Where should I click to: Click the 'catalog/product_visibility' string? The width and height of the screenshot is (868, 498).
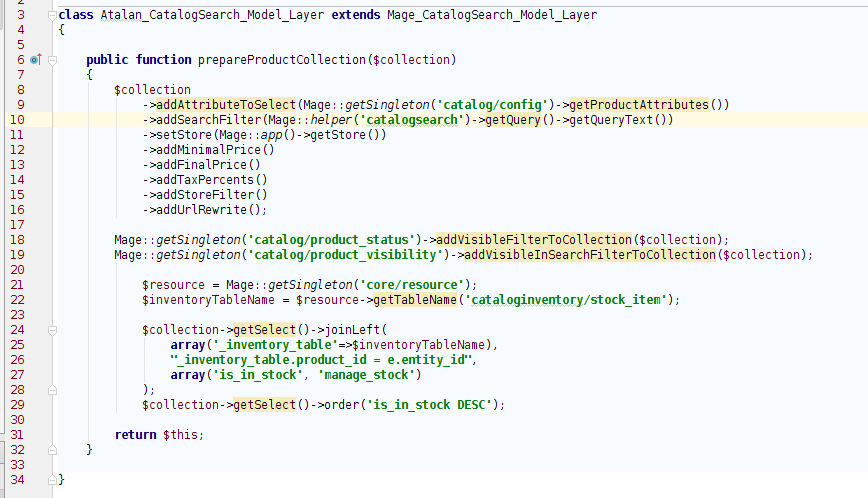coord(345,255)
